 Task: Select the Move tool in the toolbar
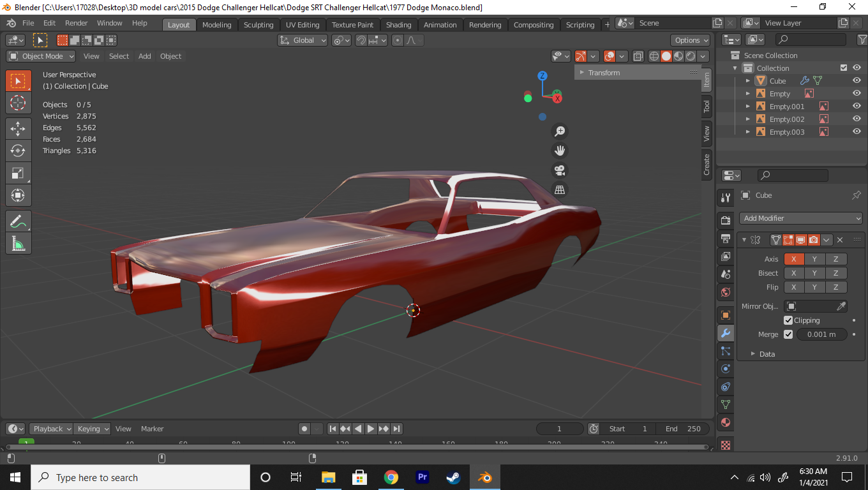pyautogui.click(x=18, y=128)
